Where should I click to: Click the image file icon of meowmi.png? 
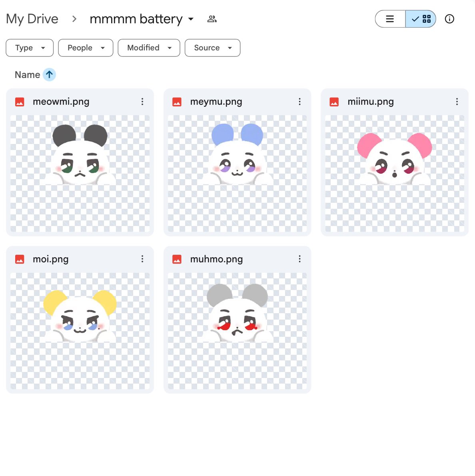point(20,102)
